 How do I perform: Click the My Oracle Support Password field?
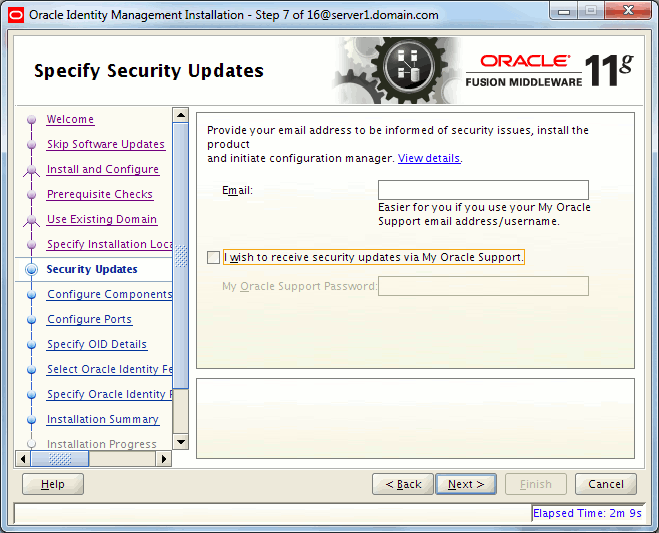(483, 286)
